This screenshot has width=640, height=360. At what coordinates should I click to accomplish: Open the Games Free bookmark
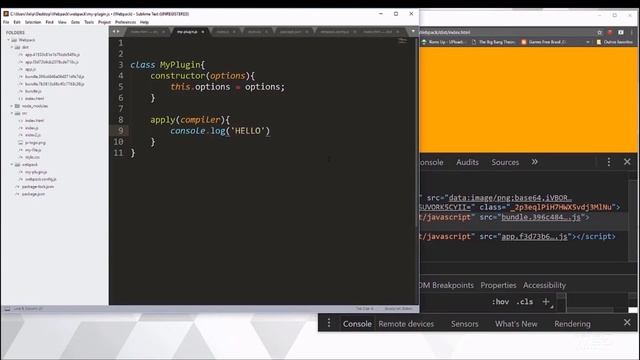click(x=544, y=42)
